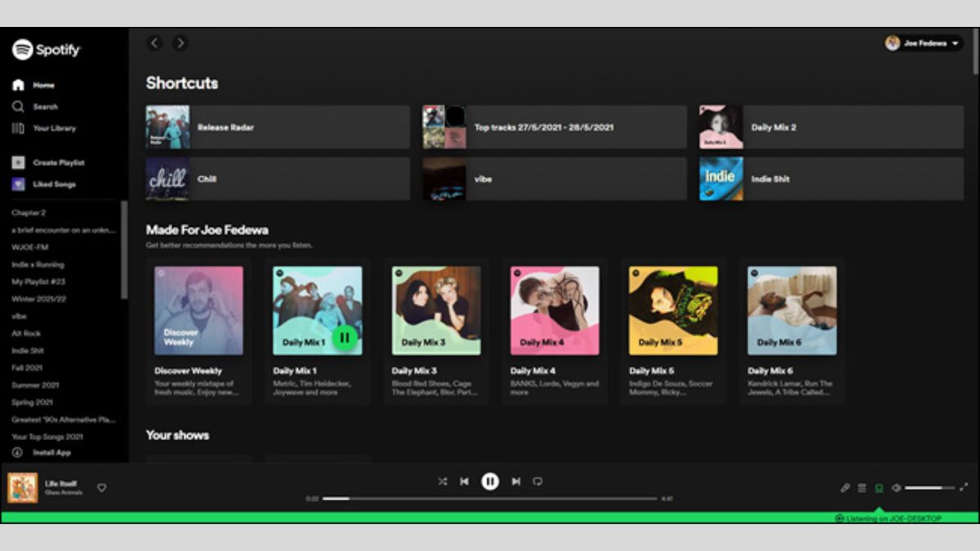This screenshot has height=551, width=980.
Task: Enter full screen mode
Action: click(964, 487)
